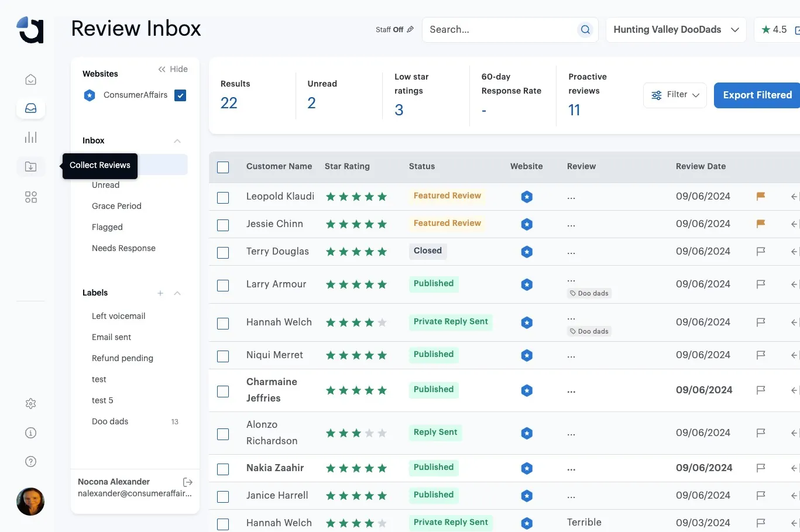Click the Export Filtered button
The height and width of the screenshot is (532, 800).
pyautogui.click(x=757, y=95)
